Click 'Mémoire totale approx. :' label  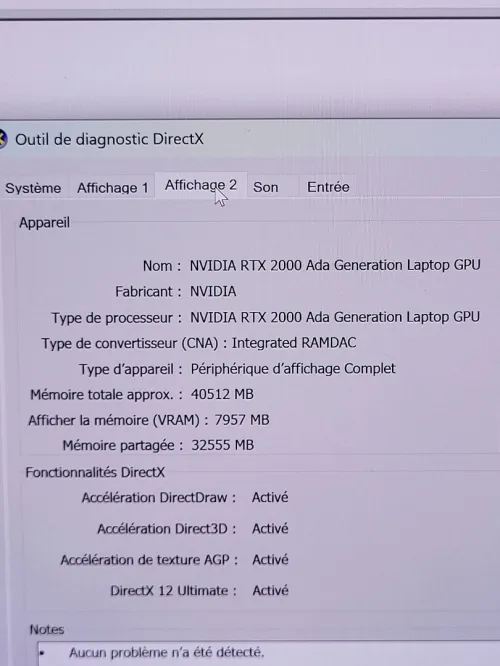107,395
